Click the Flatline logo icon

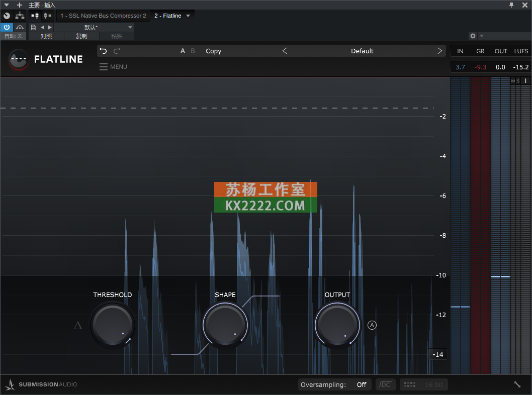pos(18,59)
